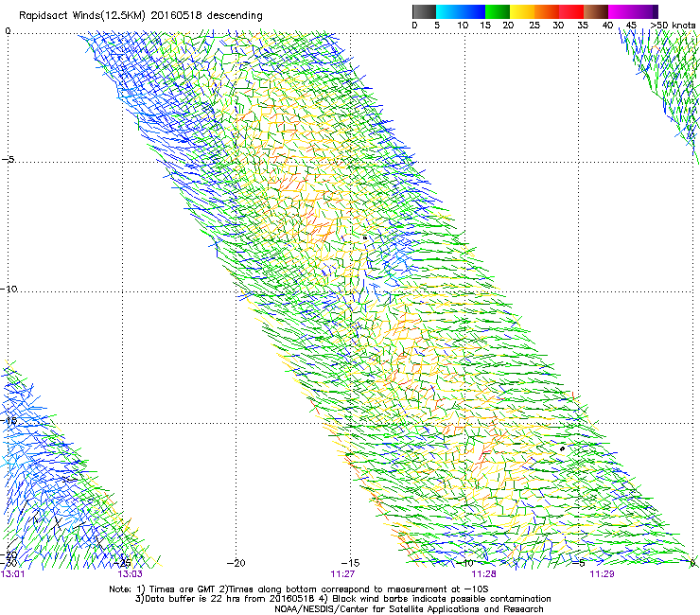Click the green 15-20 knots legend swatch
700x615 pixels.
pyautogui.click(x=498, y=11)
